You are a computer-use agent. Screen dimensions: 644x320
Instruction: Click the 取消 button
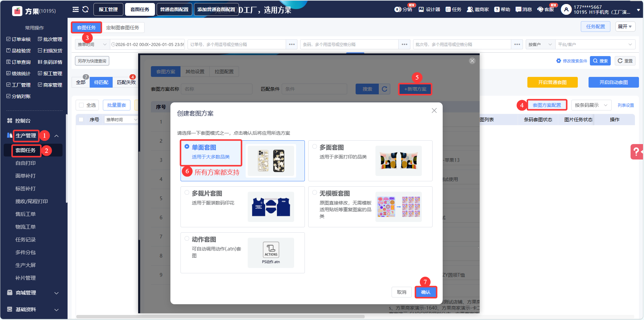402,292
